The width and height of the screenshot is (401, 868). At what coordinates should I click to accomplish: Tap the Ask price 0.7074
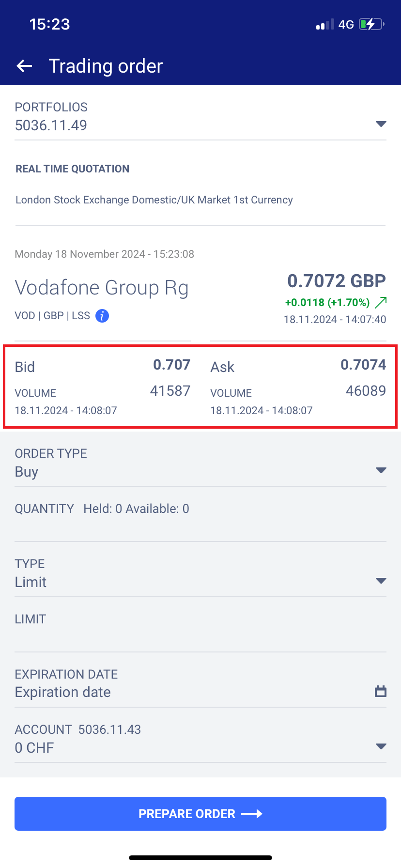click(363, 365)
